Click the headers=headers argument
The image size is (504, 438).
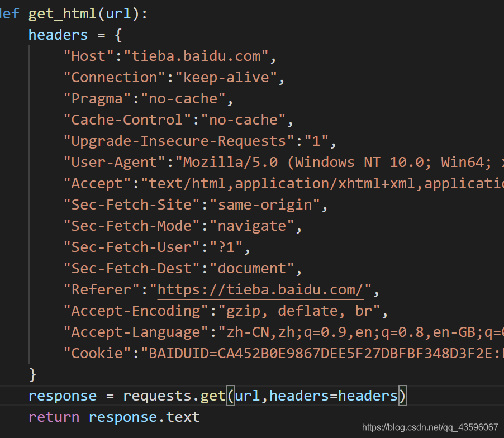[x=334, y=396]
